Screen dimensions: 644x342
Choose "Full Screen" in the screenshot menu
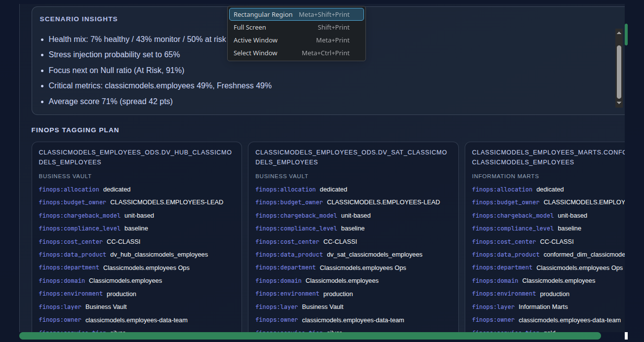point(249,27)
